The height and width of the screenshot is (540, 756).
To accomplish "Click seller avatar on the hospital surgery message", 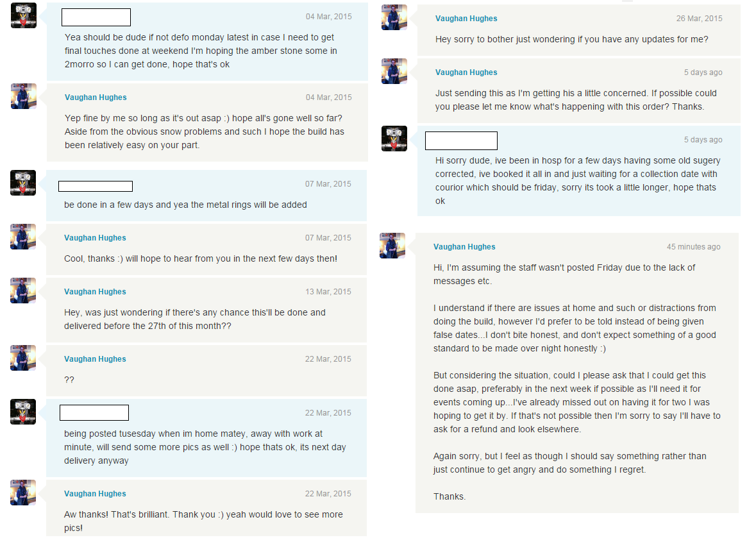I will 394,139.
